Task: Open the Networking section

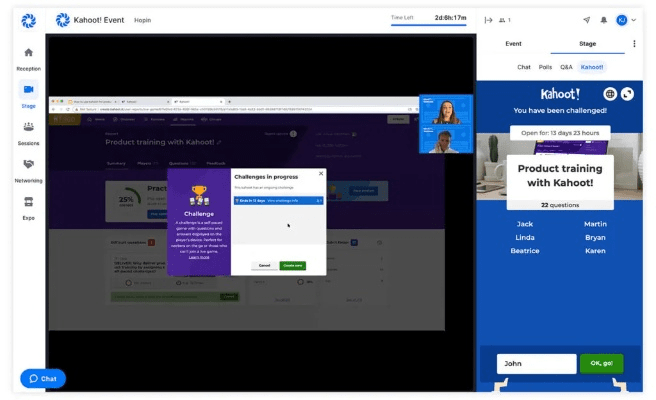Action: 28,170
